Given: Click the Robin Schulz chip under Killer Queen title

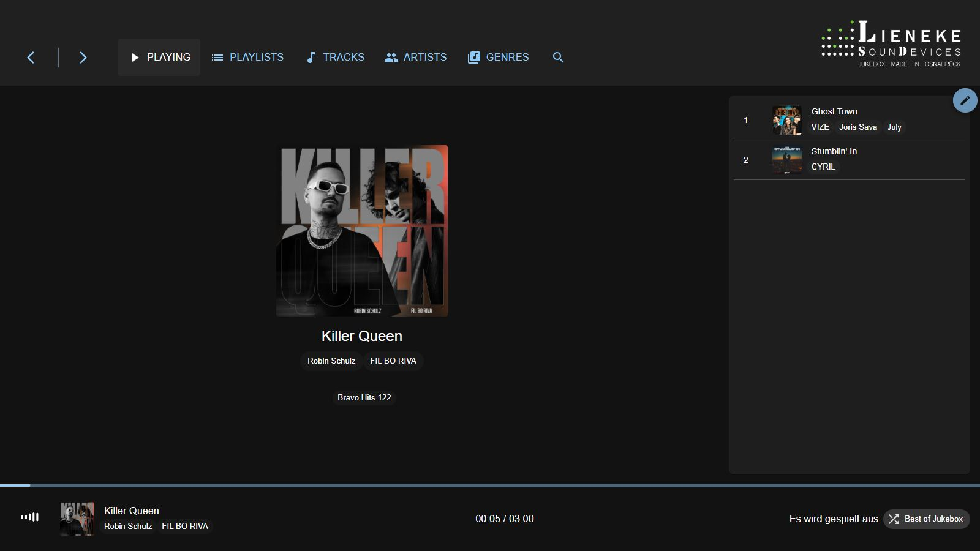Looking at the screenshot, I should (331, 361).
